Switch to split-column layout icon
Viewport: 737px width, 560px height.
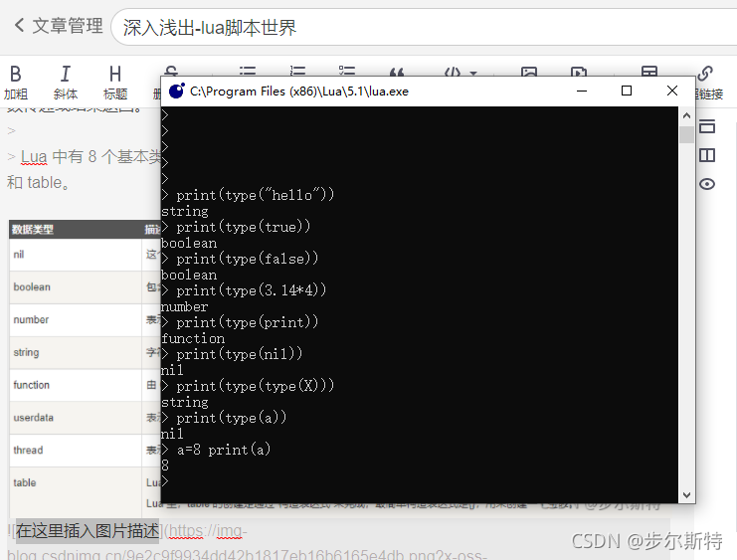[707, 155]
